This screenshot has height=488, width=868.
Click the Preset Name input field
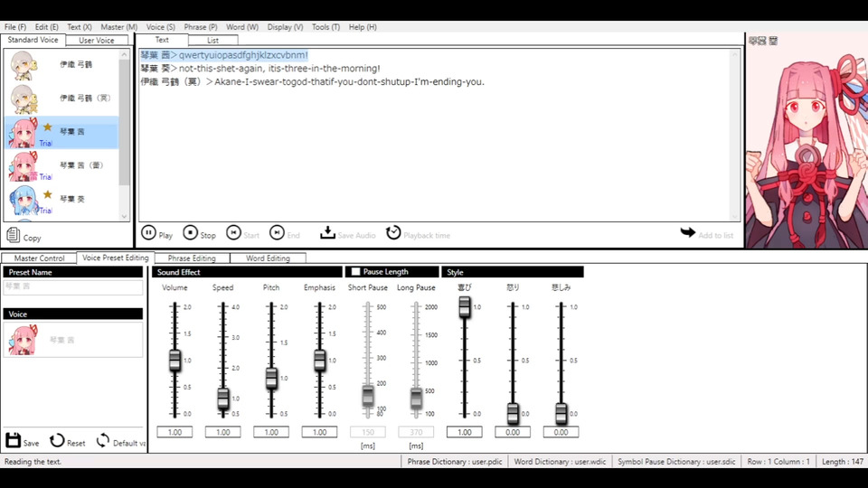[x=73, y=286]
